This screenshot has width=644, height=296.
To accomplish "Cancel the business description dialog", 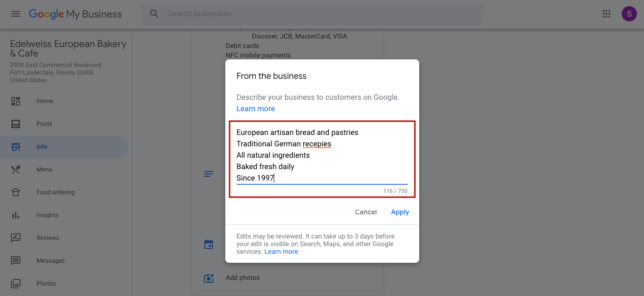I will pyautogui.click(x=365, y=212).
